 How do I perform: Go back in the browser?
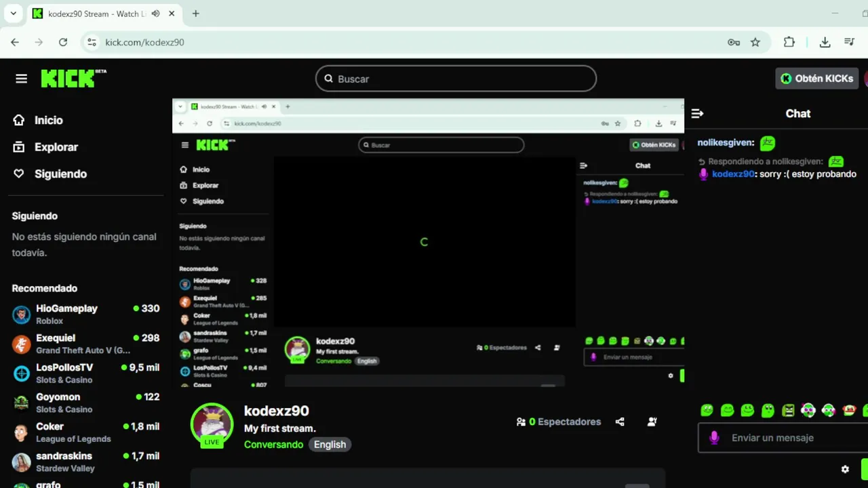click(x=15, y=42)
